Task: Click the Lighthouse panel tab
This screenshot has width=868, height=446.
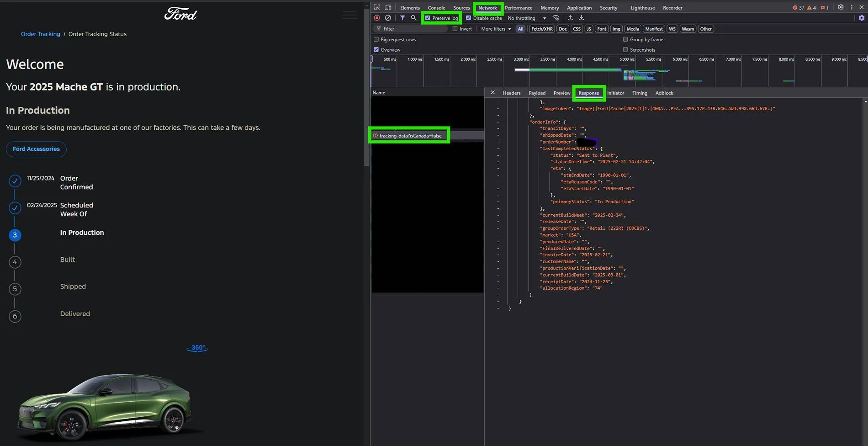Action: pos(643,8)
